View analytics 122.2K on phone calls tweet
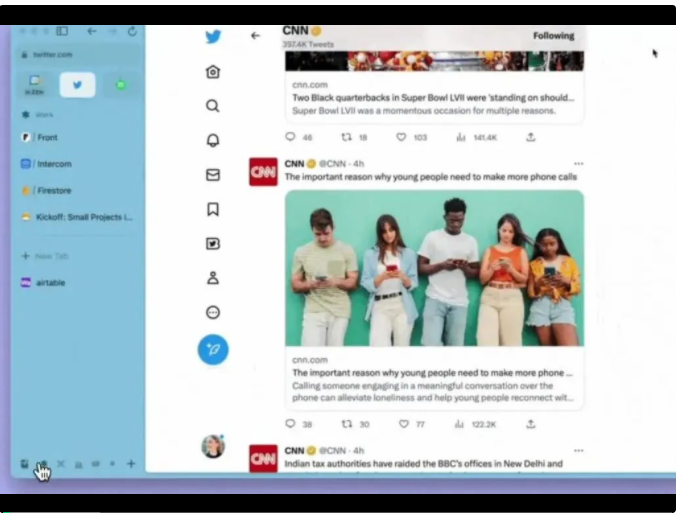 (x=475, y=424)
